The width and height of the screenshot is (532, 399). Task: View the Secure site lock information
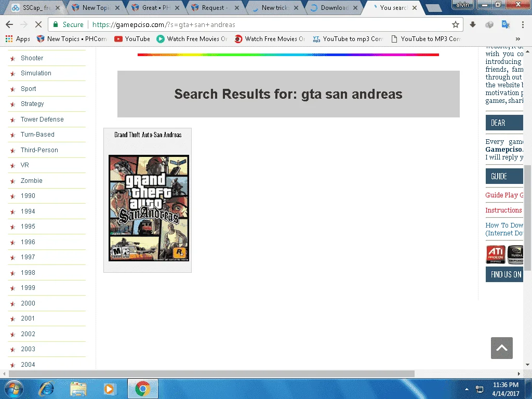[68, 24]
